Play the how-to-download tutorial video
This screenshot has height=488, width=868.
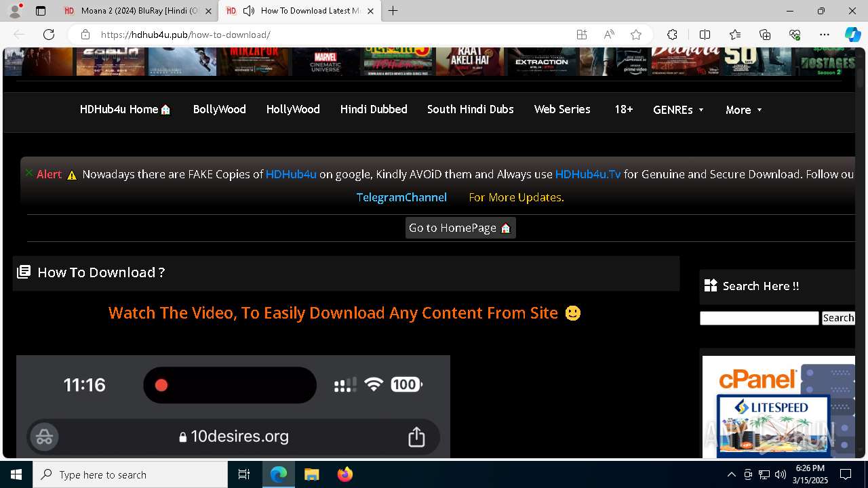click(x=233, y=407)
